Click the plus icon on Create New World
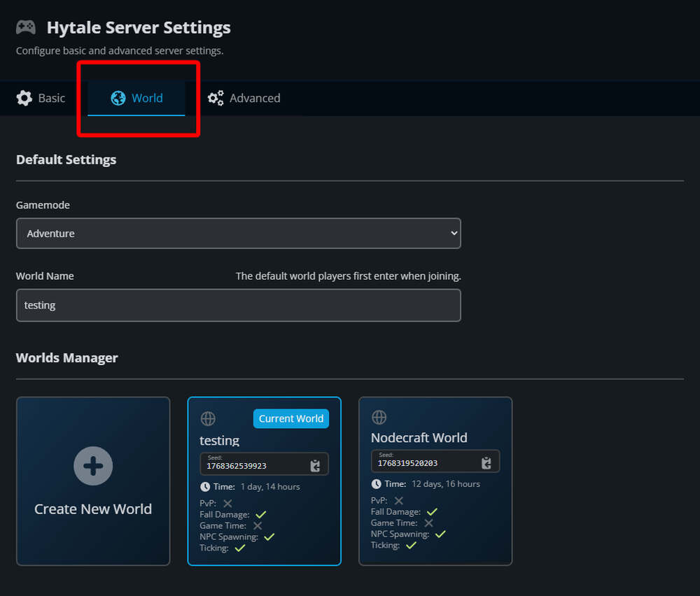The image size is (700, 596). point(93,465)
